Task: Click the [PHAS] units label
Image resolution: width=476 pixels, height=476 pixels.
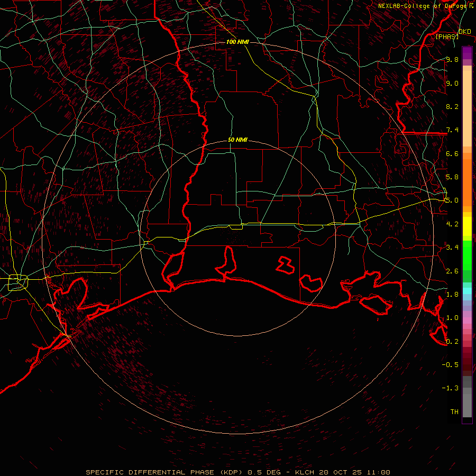Action: tap(447, 36)
